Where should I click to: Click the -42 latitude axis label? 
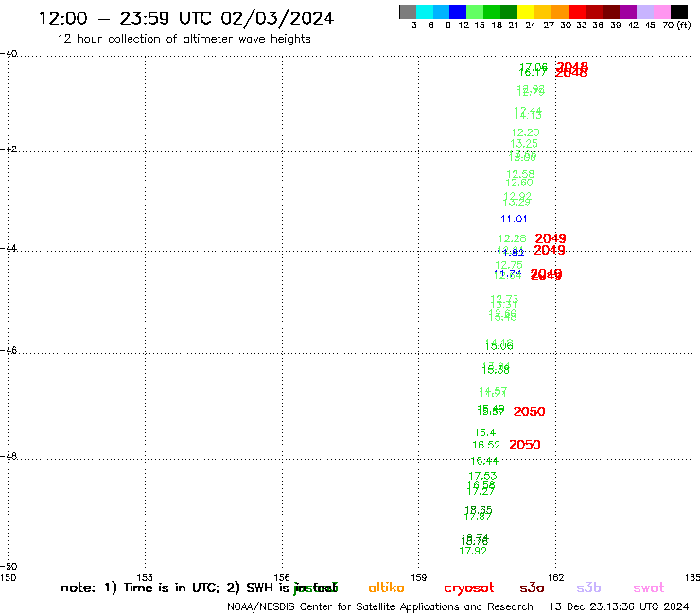[x=9, y=149]
